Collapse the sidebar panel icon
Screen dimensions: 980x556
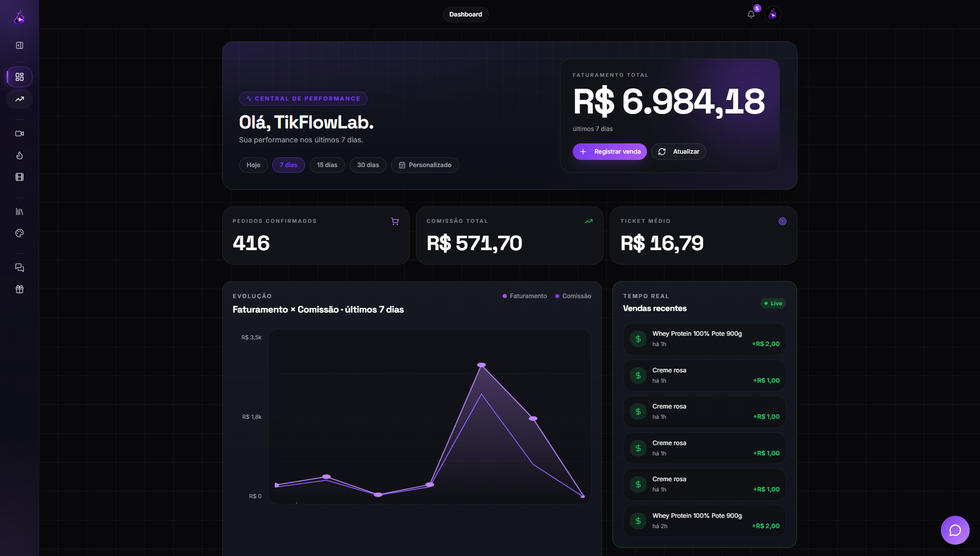pos(20,45)
